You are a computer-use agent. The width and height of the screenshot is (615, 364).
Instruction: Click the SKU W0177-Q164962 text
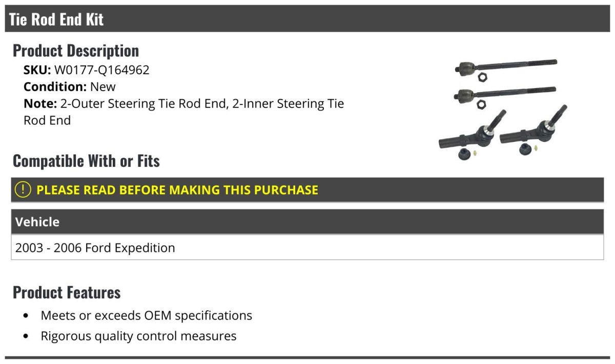click(87, 70)
